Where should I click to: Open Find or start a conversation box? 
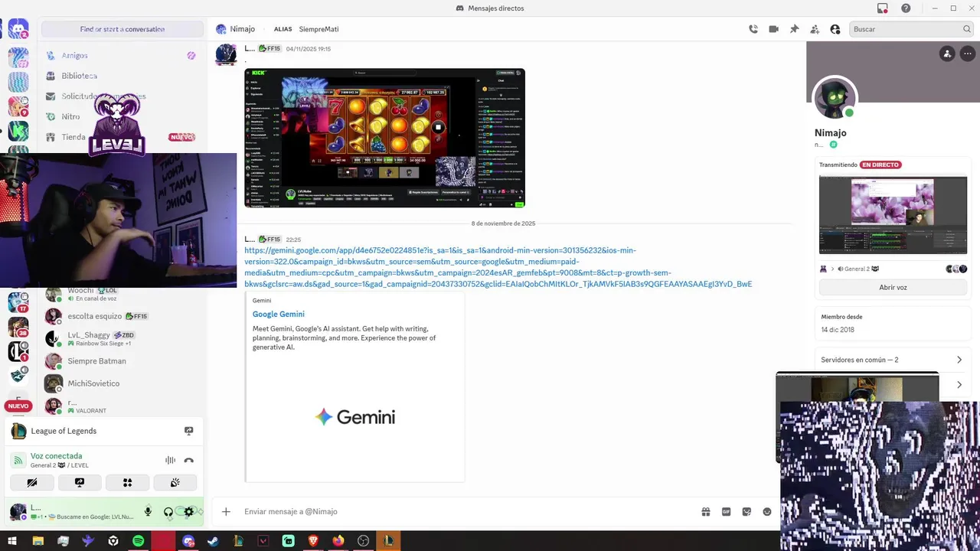pyautogui.click(x=122, y=29)
